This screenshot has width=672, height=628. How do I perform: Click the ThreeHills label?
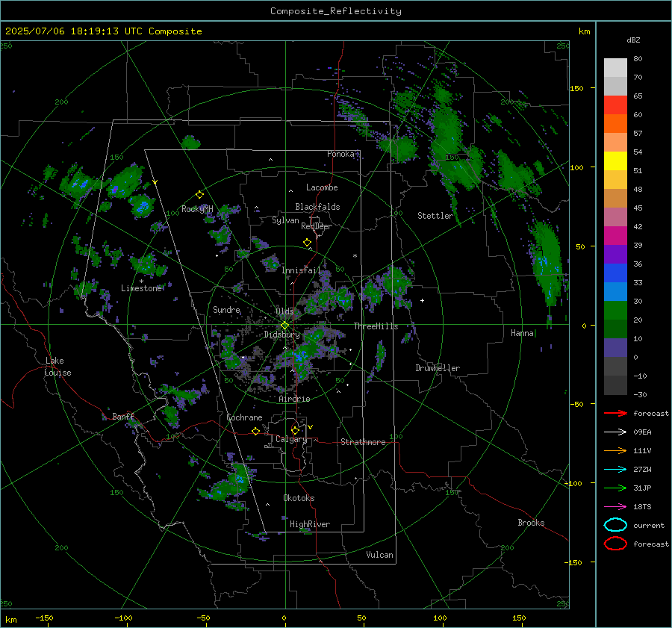click(376, 326)
